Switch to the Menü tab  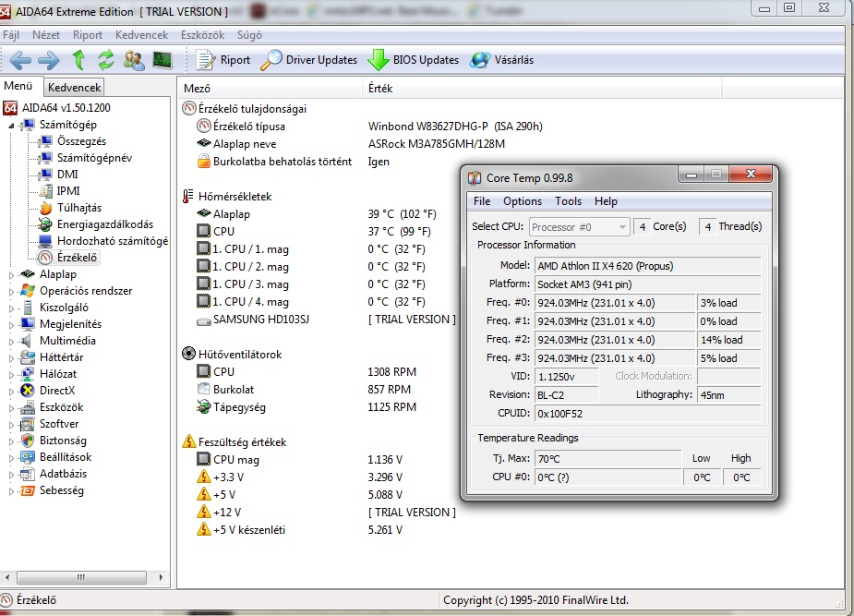tap(18, 86)
